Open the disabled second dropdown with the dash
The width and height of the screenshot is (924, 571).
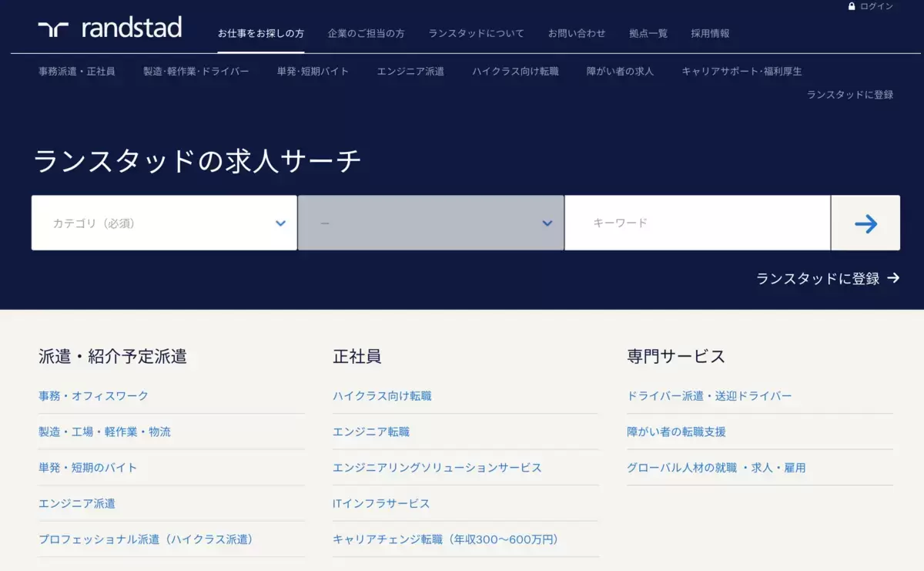tap(430, 223)
